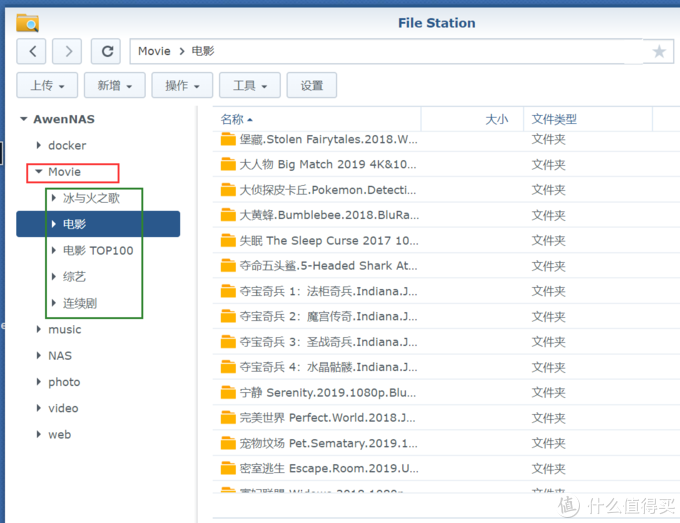Viewport: 680px width, 523px height.
Task: Collapse the Movie folder tree node
Action: point(38,172)
